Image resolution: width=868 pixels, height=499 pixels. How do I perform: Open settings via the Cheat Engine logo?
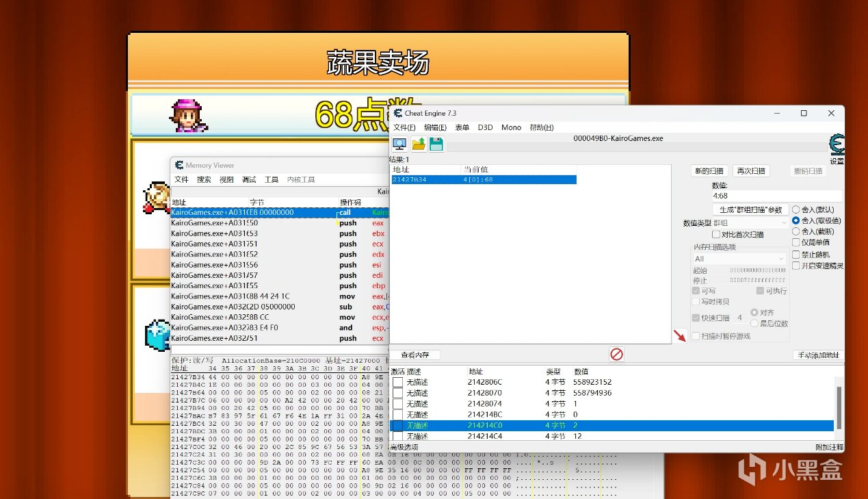(837, 145)
